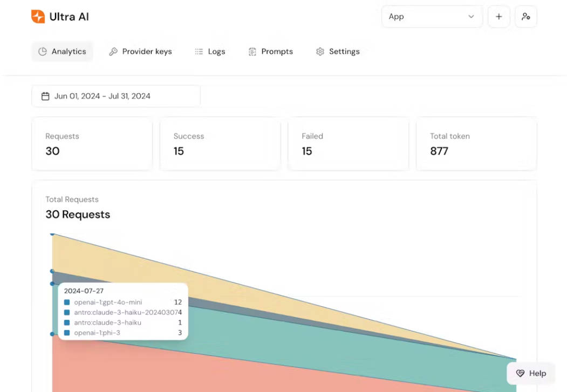Click the pie chart icon beside Analytics
This screenshot has height=392, width=567.
(43, 52)
